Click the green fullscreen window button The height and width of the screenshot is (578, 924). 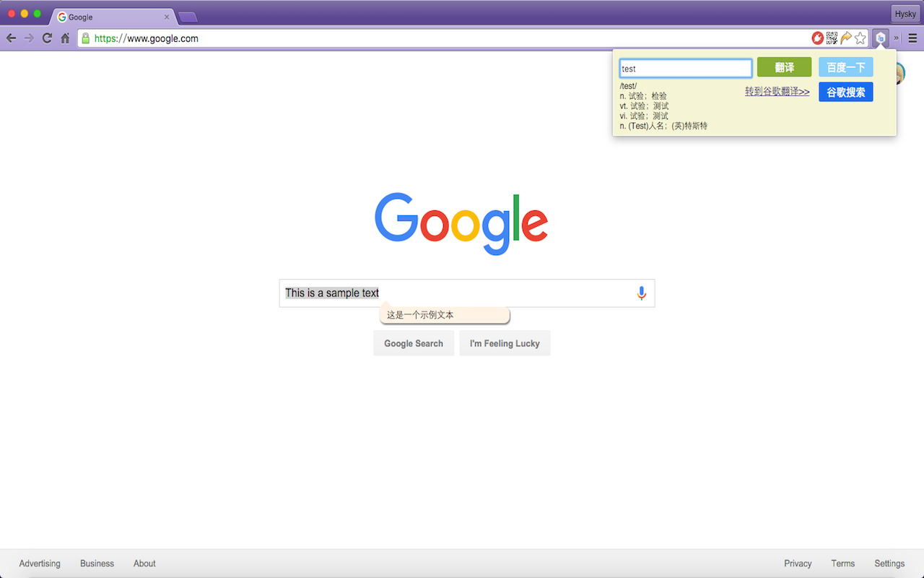coord(38,14)
